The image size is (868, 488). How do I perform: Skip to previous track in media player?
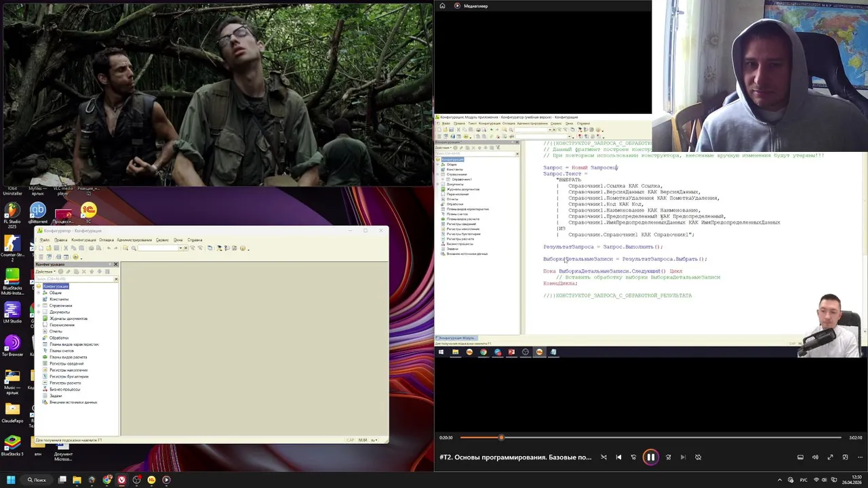click(618, 457)
